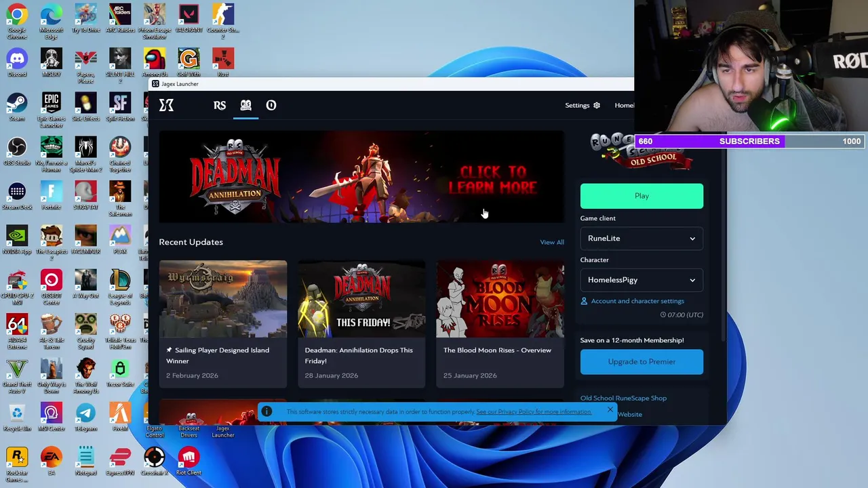Image resolution: width=868 pixels, height=488 pixels.
Task: Open the Blood Moon Rises thumbnail image
Action: pos(499,299)
